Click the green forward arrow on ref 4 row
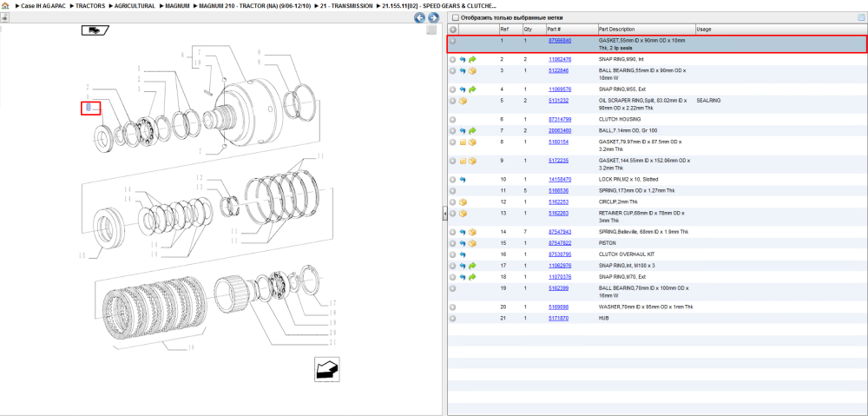This screenshot has height=416, width=868. click(472, 89)
